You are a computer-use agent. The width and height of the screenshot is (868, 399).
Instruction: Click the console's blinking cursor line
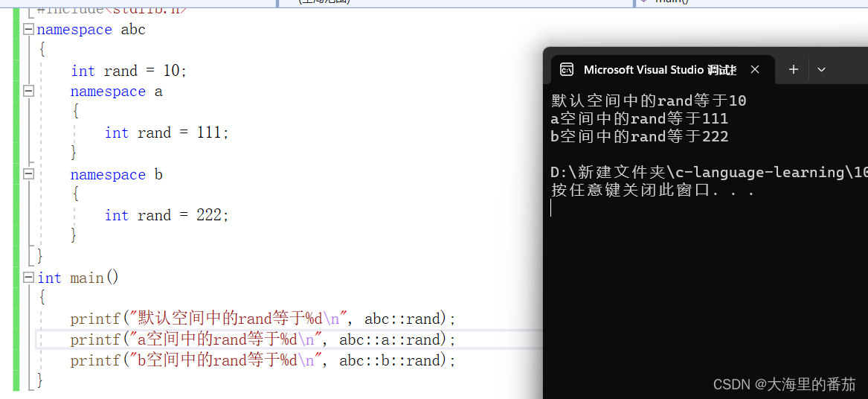[x=552, y=208]
